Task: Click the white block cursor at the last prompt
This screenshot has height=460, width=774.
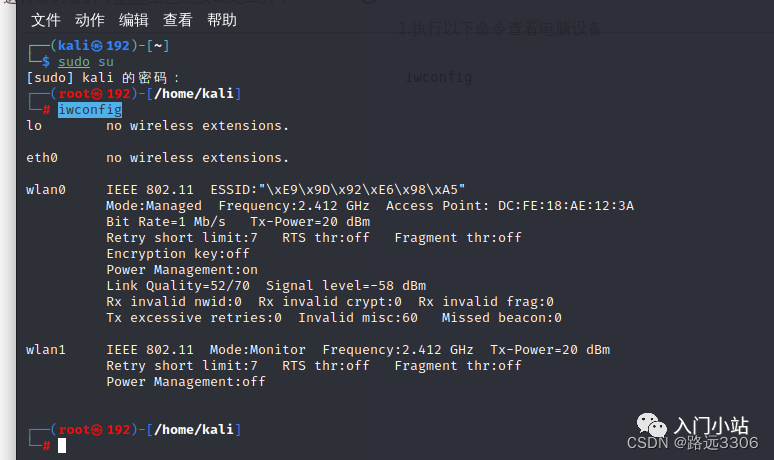Action: click(x=62, y=446)
